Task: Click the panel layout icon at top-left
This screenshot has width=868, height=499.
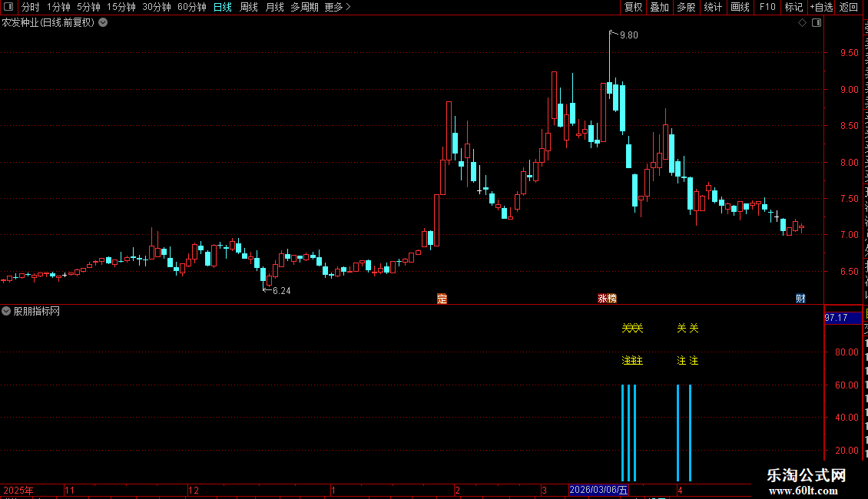Action: (8, 7)
